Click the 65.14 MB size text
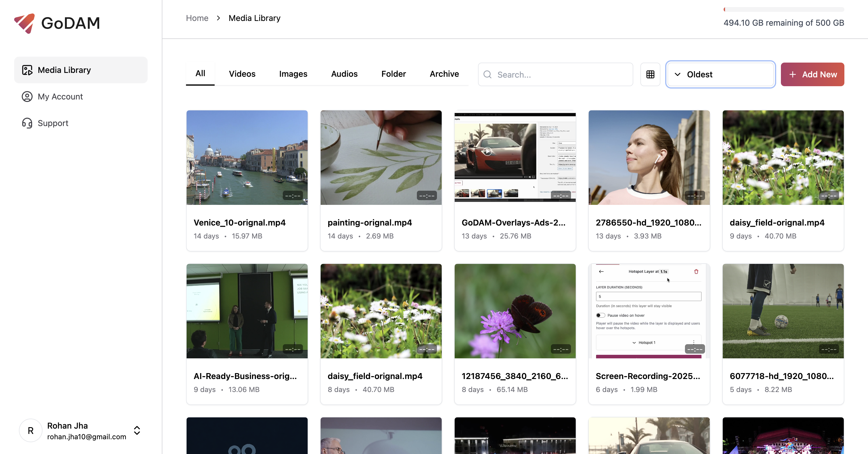This screenshot has height=454, width=868. [512, 390]
